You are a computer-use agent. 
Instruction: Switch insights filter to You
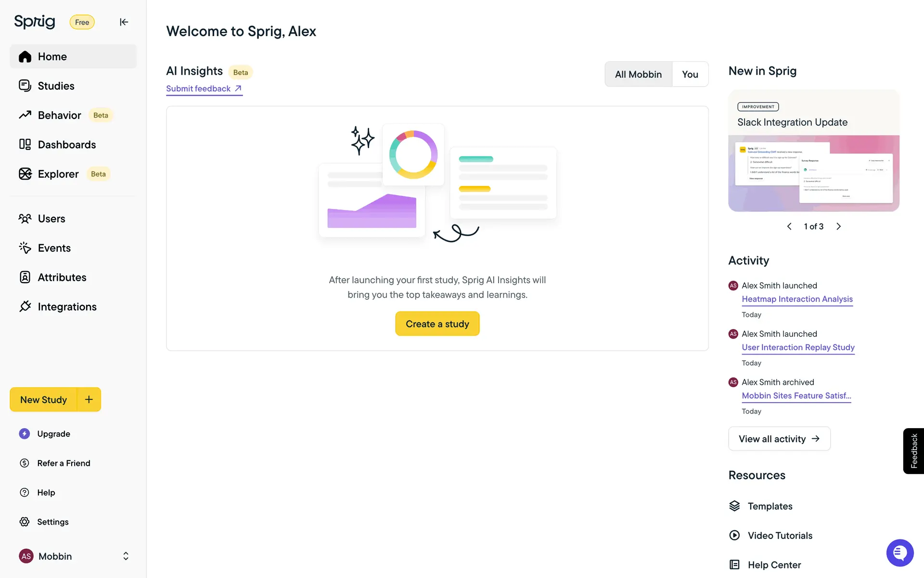coord(690,74)
